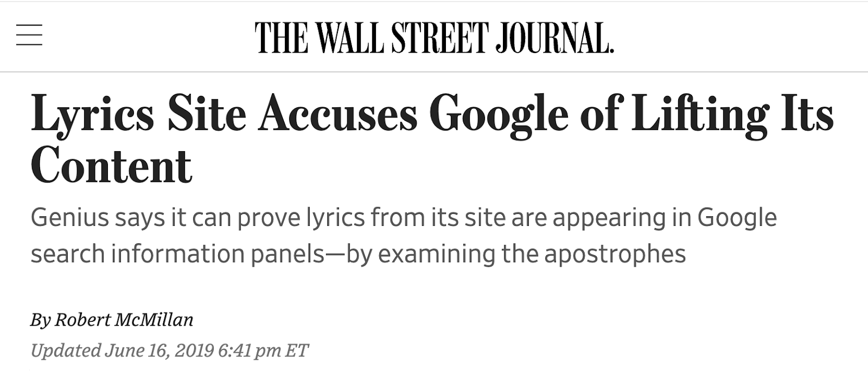Screen dimensions: 868x376
Task: Click the word Content in the headline
Action: coord(112,165)
